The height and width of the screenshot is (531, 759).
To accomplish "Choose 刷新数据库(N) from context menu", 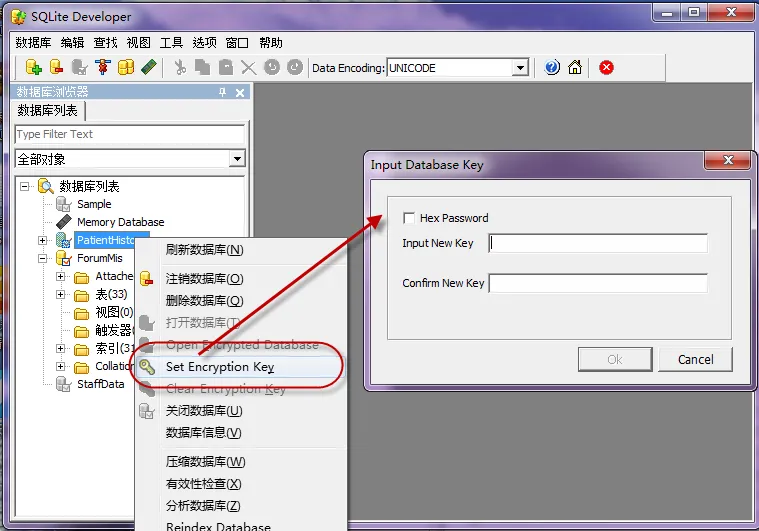I will pos(241,250).
